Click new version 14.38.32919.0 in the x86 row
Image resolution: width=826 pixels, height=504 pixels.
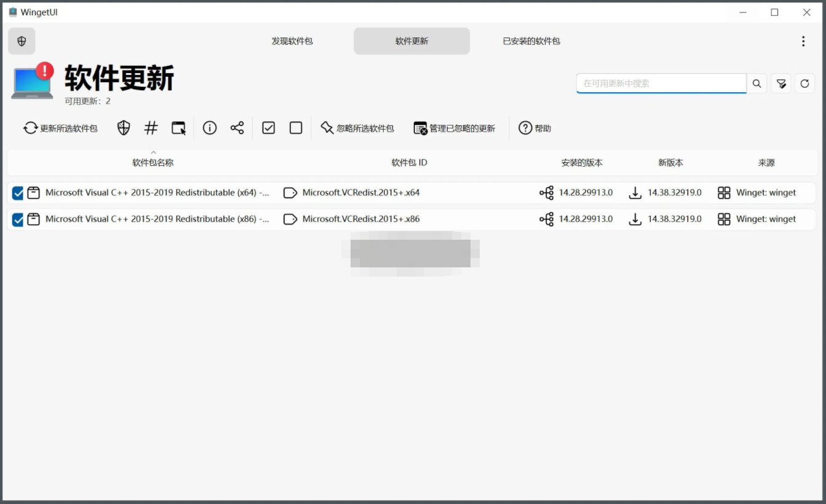(675, 219)
